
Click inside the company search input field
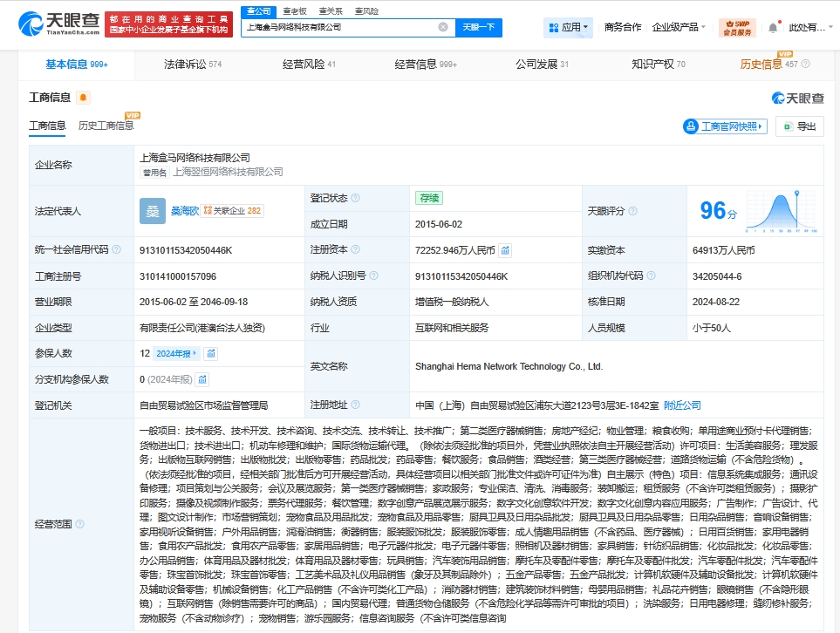click(x=340, y=28)
